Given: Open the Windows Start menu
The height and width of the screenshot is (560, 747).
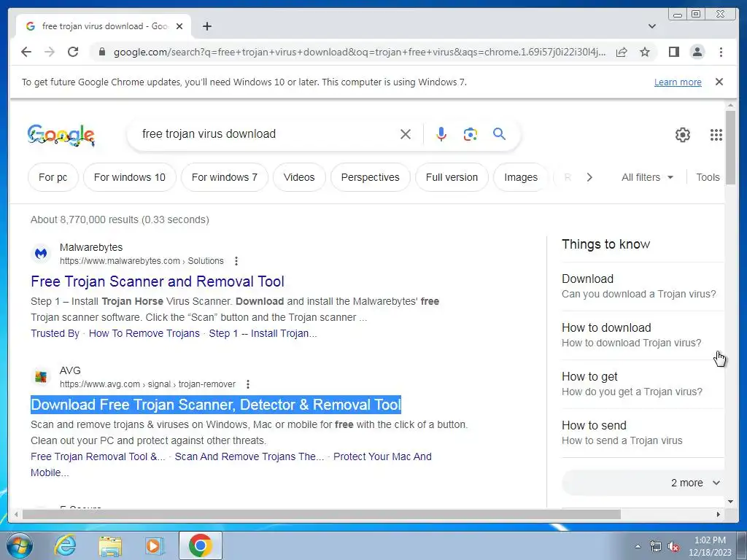Looking at the screenshot, I should [20, 545].
